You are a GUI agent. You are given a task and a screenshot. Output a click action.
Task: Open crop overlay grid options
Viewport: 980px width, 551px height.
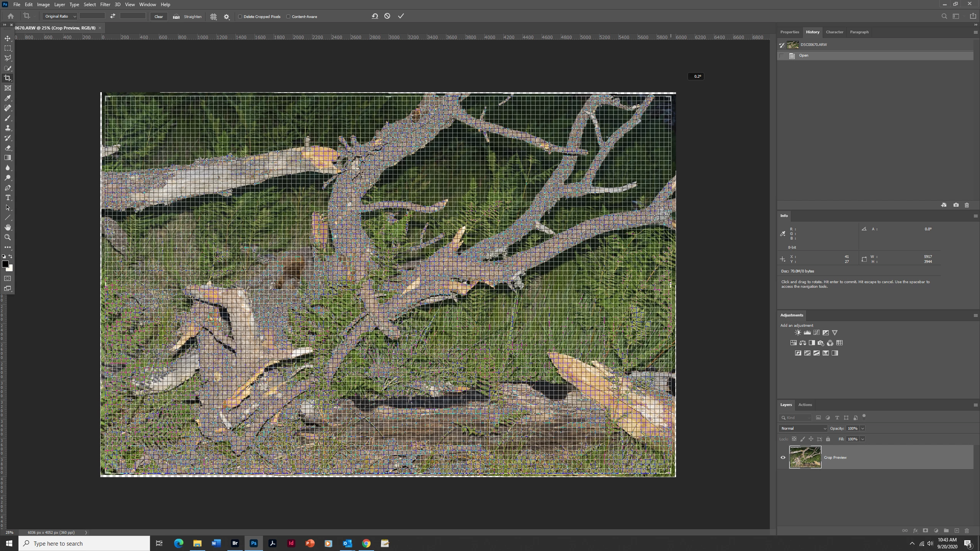[214, 17]
